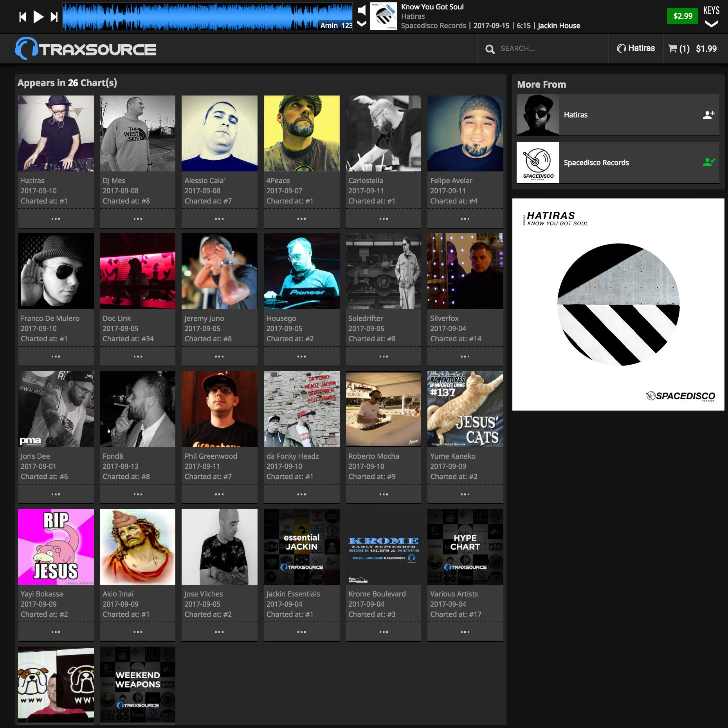
Task: Open the Spacedisco Records logo thumbnail
Action: coord(538,162)
